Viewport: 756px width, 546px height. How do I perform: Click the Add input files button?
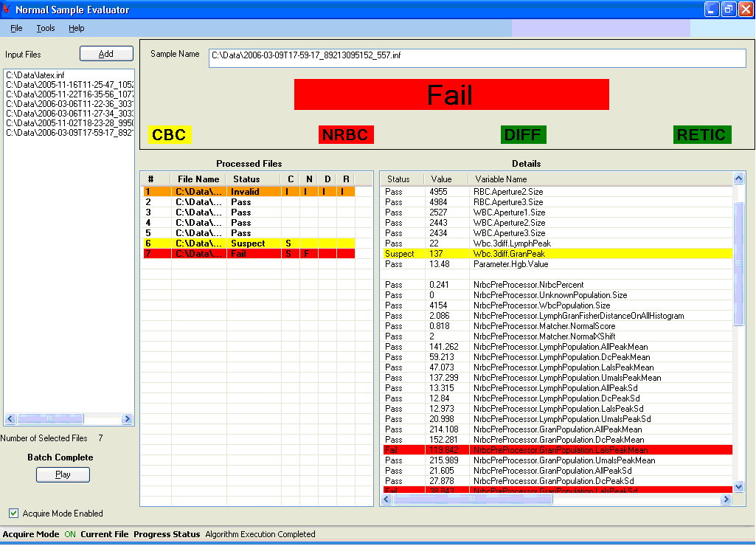(106, 54)
